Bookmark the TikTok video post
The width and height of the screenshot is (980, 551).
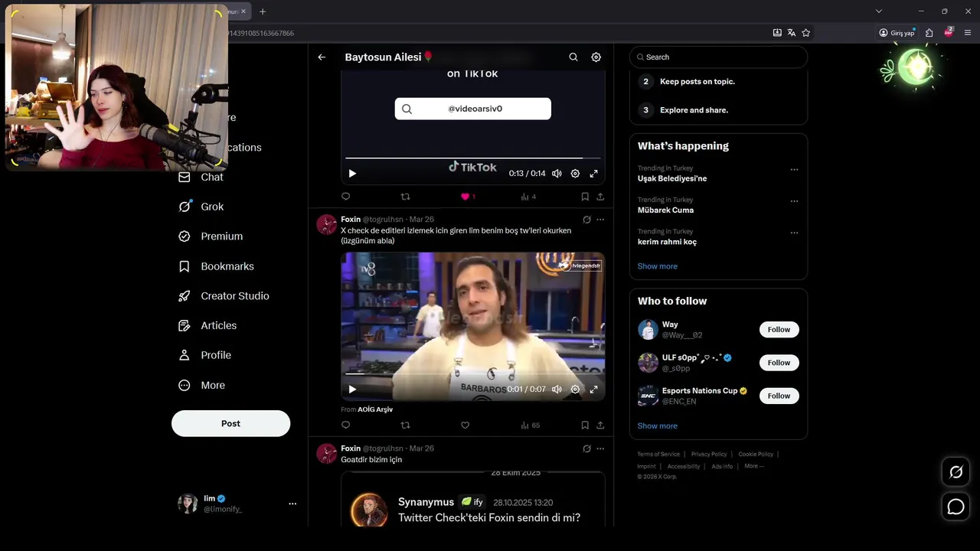coord(585,197)
